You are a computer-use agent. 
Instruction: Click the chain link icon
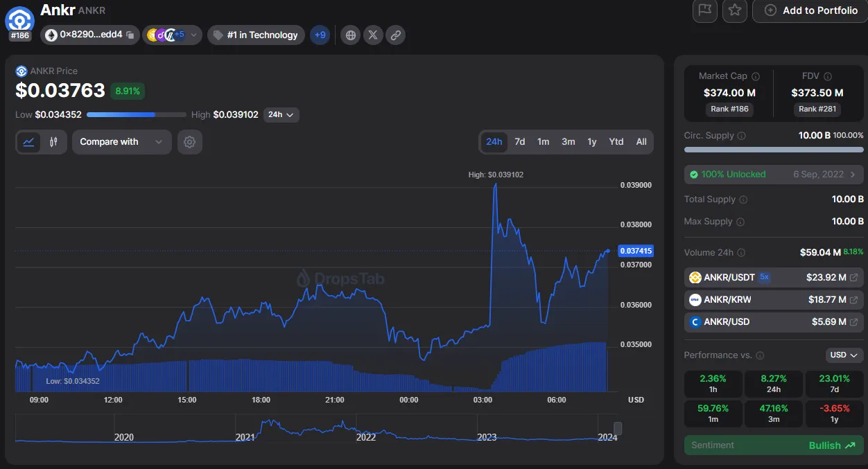click(x=395, y=35)
